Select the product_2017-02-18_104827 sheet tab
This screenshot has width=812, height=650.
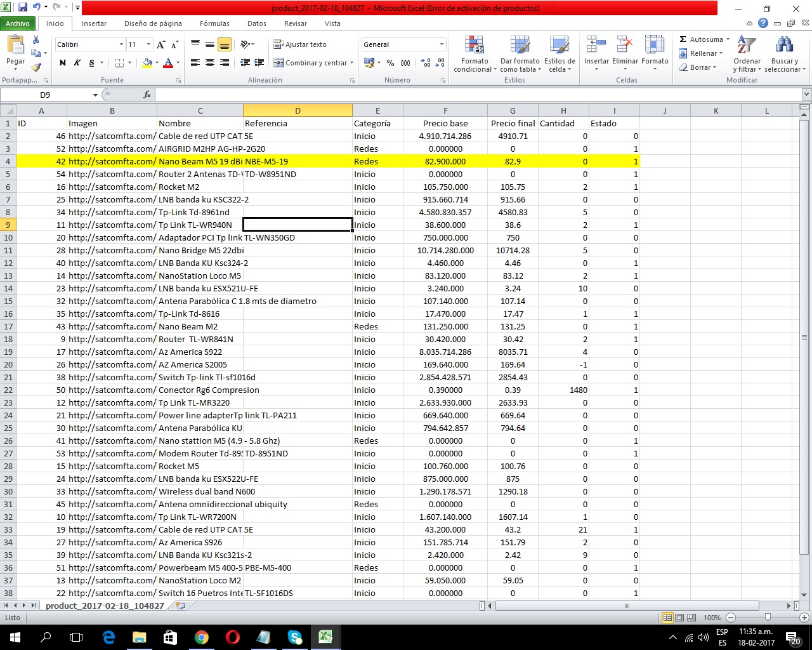pos(105,606)
